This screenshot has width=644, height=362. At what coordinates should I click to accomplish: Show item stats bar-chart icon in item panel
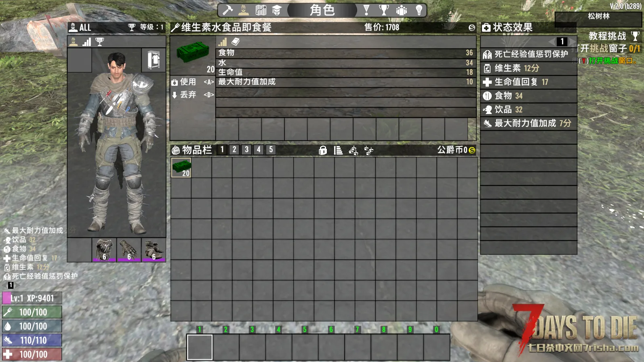[x=223, y=42]
